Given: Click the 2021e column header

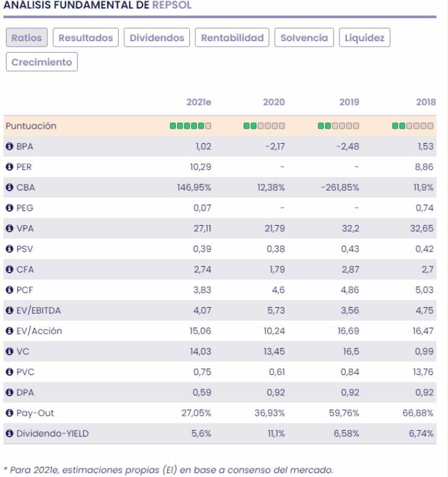Looking at the screenshot, I should click(x=199, y=103).
